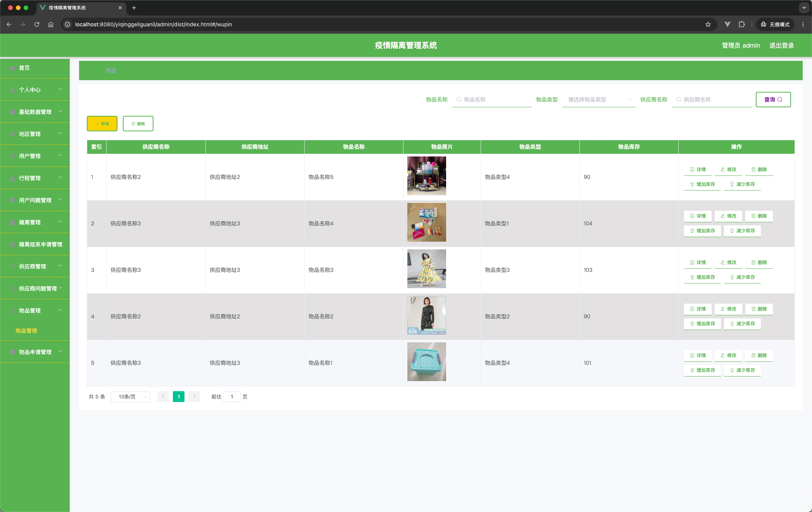Click 增加库存 for 物品名称5 row
The width and height of the screenshot is (812, 512).
pos(702,184)
